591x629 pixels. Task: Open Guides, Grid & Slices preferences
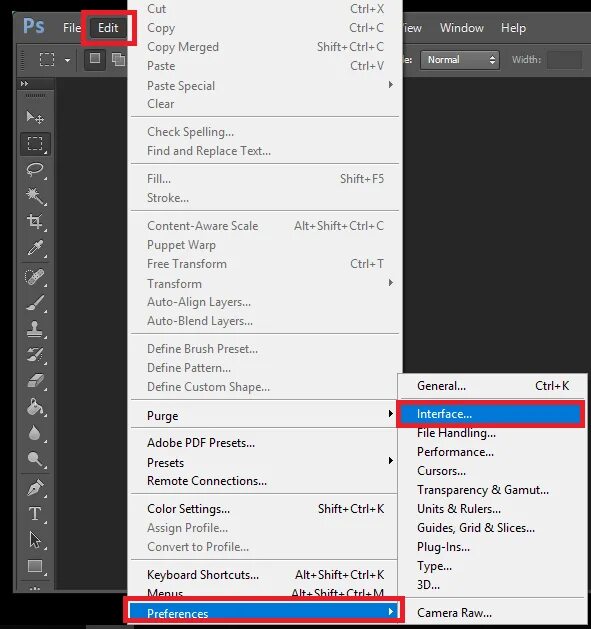coord(492,528)
